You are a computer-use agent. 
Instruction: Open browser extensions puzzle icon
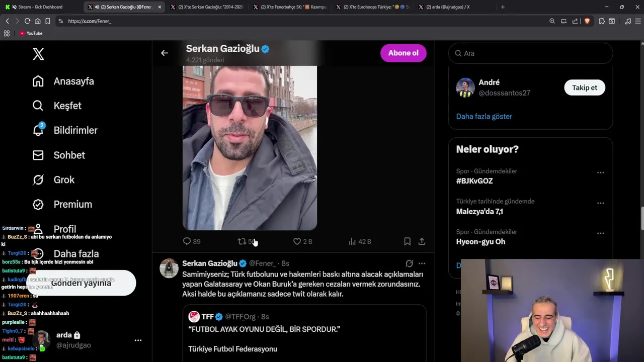(601, 21)
